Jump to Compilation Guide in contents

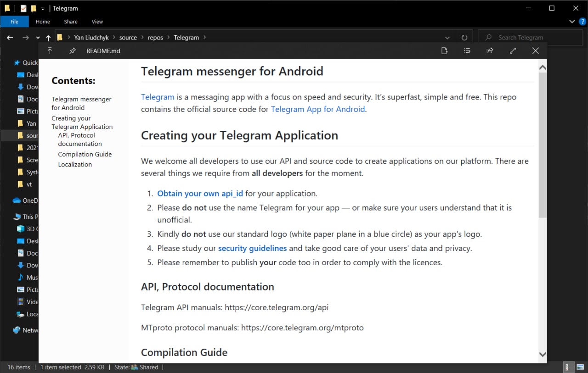(x=85, y=154)
